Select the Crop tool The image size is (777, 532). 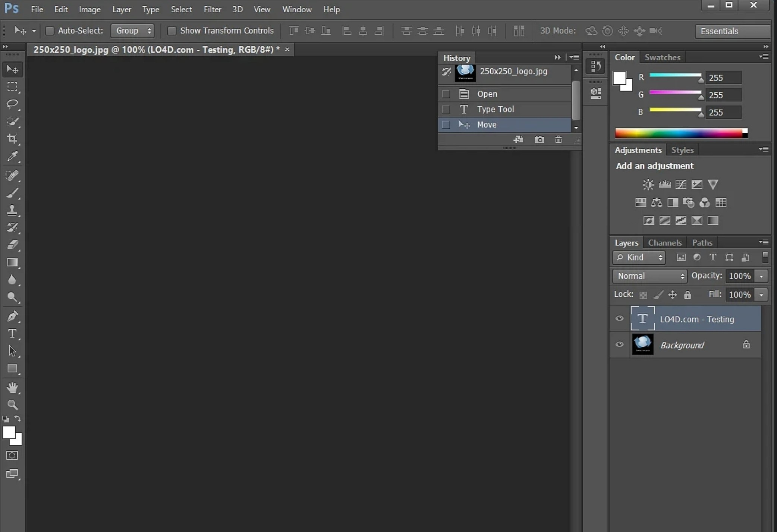click(x=12, y=138)
